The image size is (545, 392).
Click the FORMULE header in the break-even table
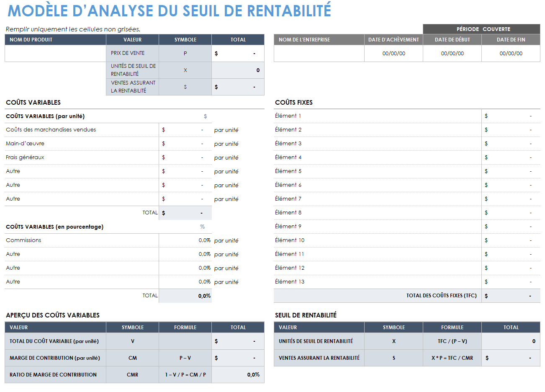pos(452,328)
